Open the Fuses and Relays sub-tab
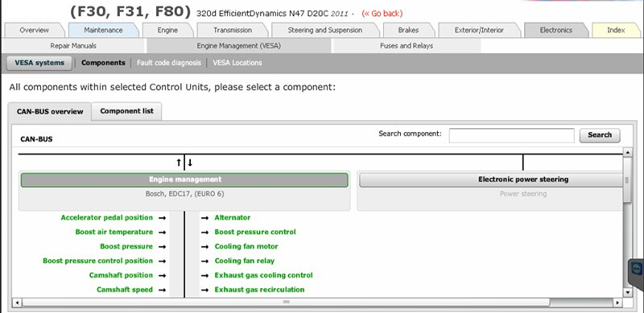Image resolution: width=644 pixels, height=313 pixels. tap(407, 46)
